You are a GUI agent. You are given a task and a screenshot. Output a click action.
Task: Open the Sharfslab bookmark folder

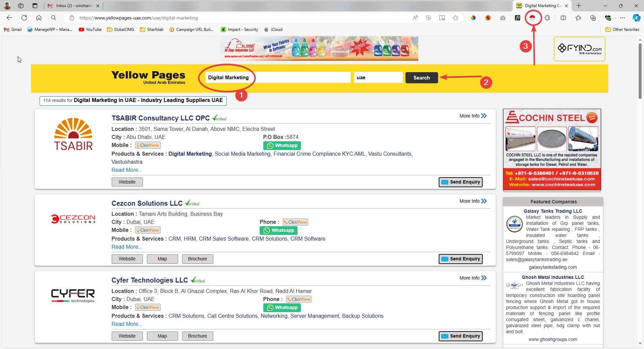pyautogui.click(x=152, y=30)
